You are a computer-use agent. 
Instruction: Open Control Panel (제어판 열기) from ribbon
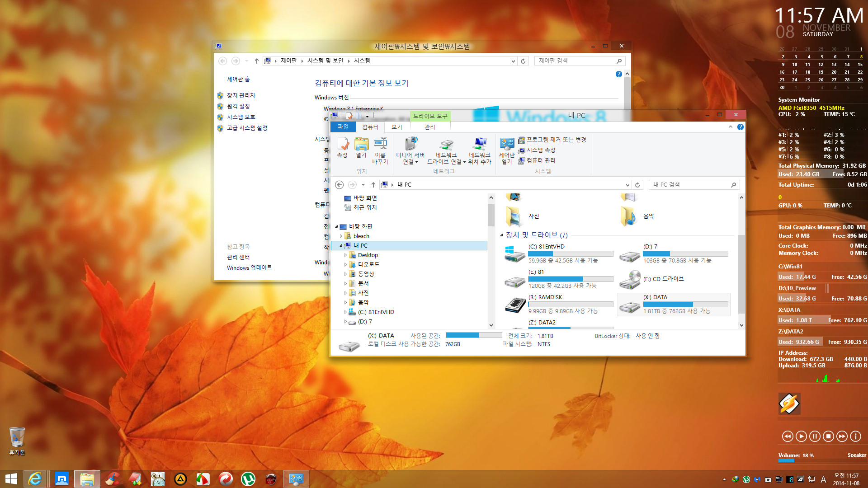507,151
